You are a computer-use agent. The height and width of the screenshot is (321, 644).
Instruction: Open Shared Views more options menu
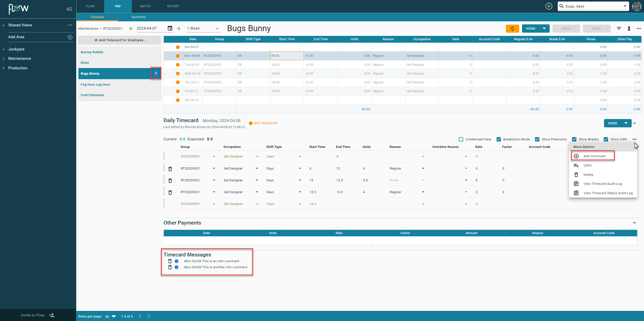coord(70,25)
